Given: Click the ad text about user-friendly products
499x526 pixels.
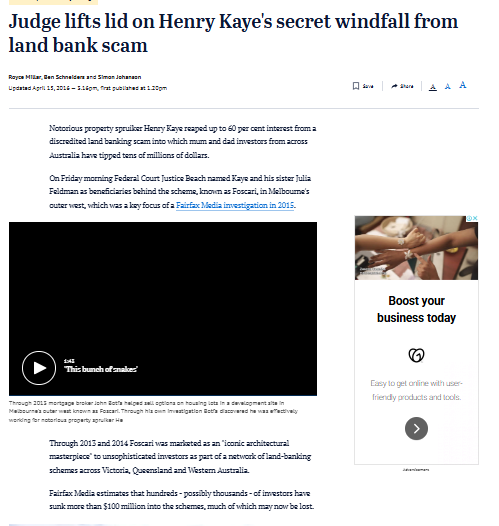Looking at the screenshot, I should pos(416,390).
